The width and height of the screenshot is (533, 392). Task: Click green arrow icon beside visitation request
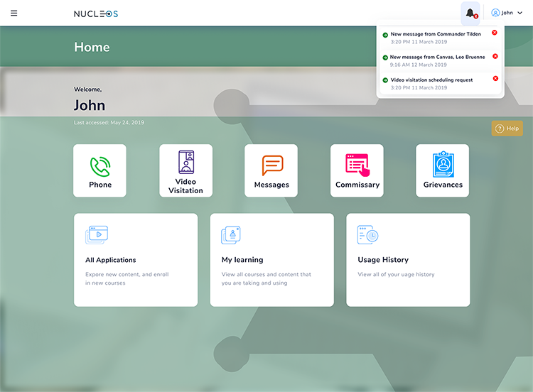pyautogui.click(x=385, y=80)
